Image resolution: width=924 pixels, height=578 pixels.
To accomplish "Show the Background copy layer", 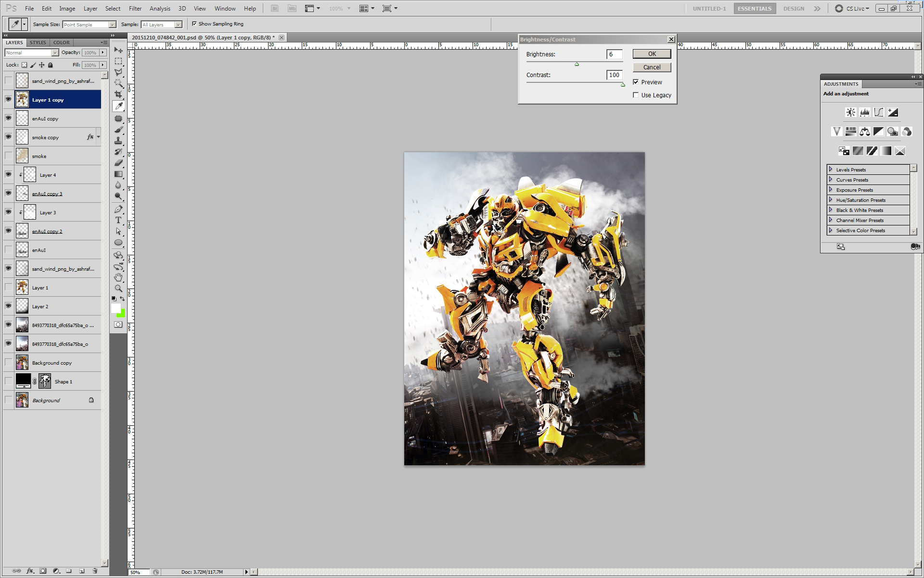I will [x=8, y=363].
